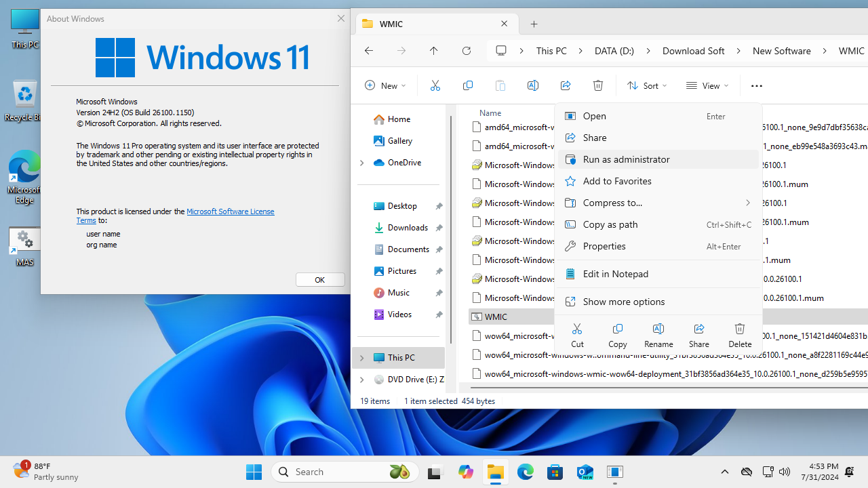
Task: Open the Microsoft Software License Terms link
Action: click(x=231, y=211)
